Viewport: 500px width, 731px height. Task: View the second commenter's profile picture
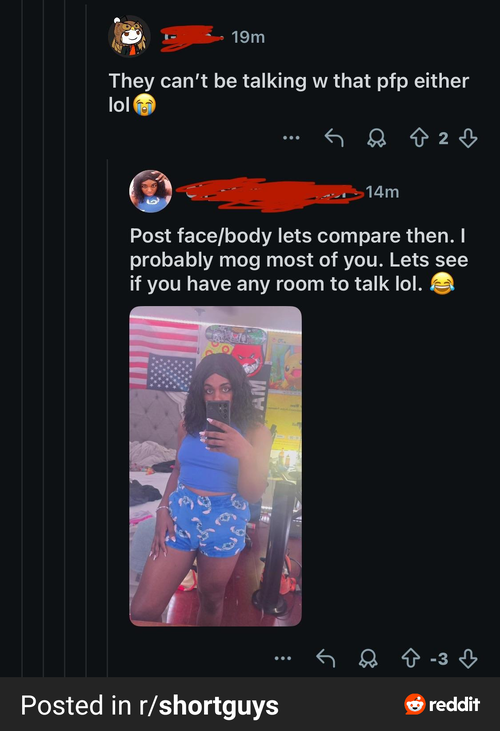coord(150,191)
